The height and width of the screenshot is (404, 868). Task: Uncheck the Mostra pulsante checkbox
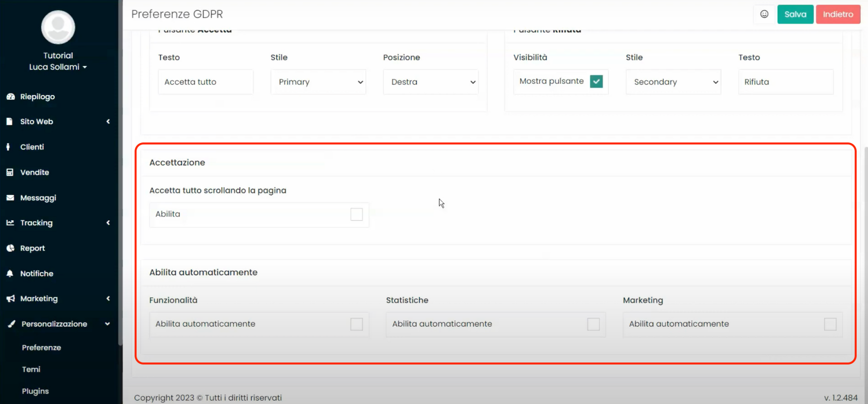[596, 81]
